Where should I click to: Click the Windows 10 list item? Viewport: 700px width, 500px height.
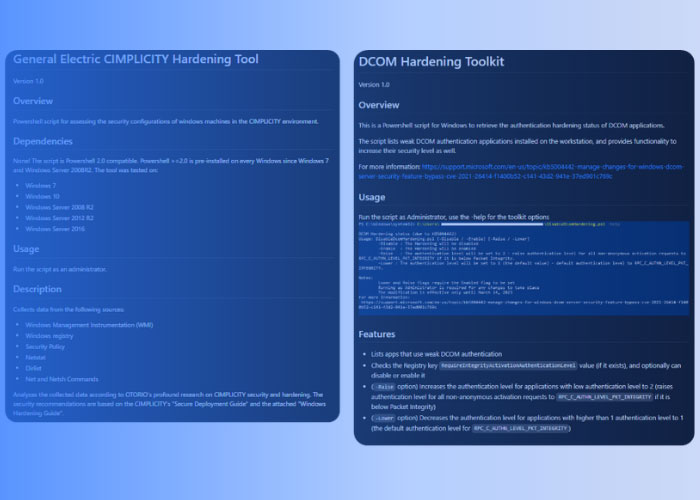pyautogui.click(x=42, y=196)
